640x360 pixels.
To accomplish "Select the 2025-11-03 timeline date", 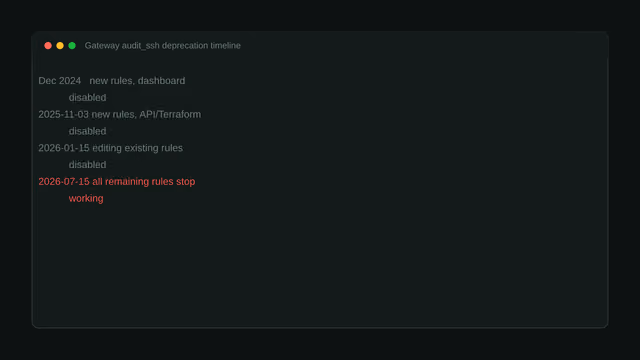I will pyautogui.click(x=63, y=114).
